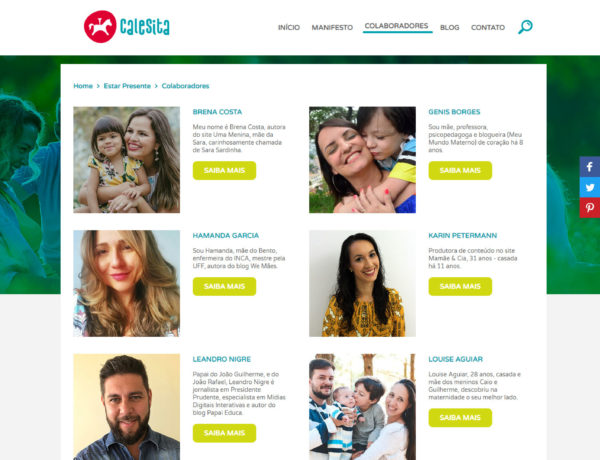Open the Manifesto menu item
Viewport: 600px width, 460px height.
coord(332,28)
